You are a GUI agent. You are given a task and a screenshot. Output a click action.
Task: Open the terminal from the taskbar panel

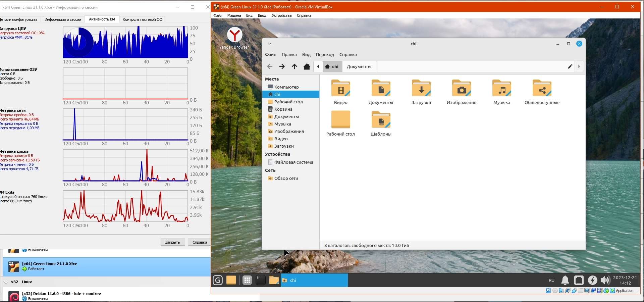pyautogui.click(x=260, y=280)
